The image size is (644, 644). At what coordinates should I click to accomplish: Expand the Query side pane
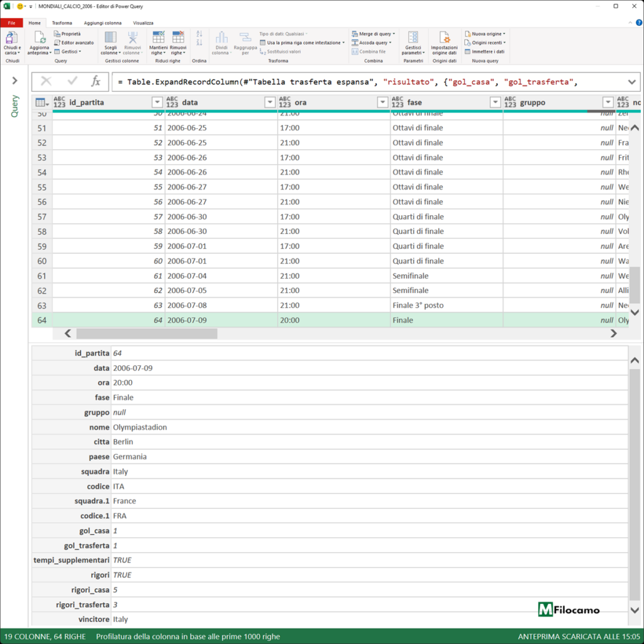(15, 80)
